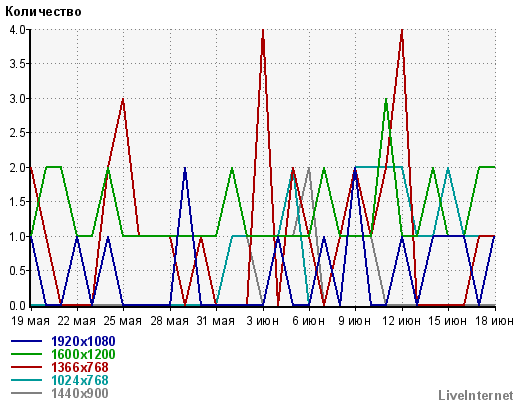The height and width of the screenshot is (405, 520).
Task: Click the 31 мая date axis label
Action: point(216,321)
